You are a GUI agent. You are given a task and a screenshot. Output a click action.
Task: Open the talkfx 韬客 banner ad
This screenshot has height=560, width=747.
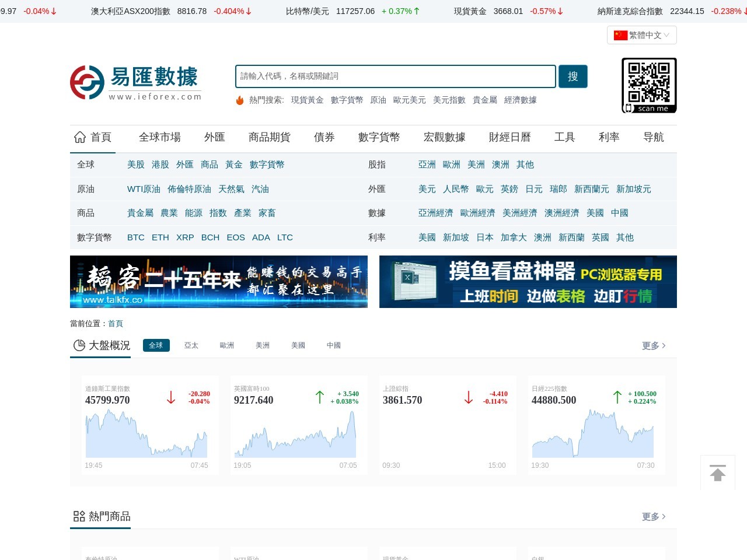[x=219, y=282]
